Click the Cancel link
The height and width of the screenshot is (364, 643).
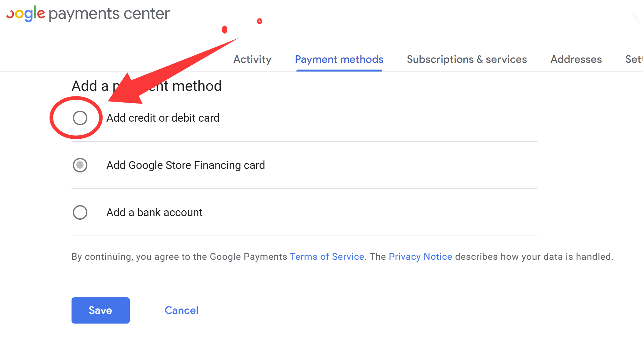(x=181, y=310)
